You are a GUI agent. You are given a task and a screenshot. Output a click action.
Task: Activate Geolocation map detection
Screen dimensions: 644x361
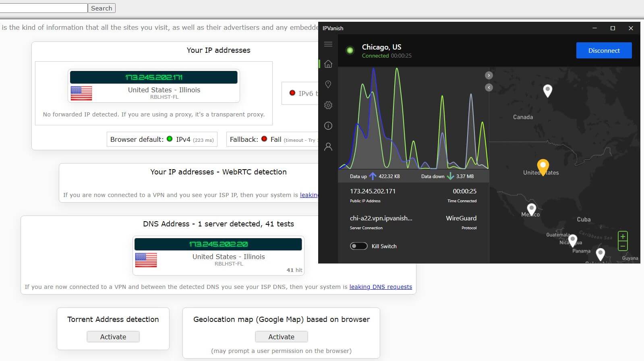(282, 337)
